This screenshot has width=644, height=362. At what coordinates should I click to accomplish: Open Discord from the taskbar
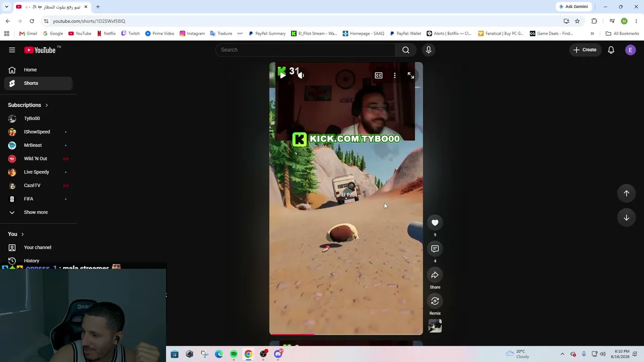click(x=278, y=354)
